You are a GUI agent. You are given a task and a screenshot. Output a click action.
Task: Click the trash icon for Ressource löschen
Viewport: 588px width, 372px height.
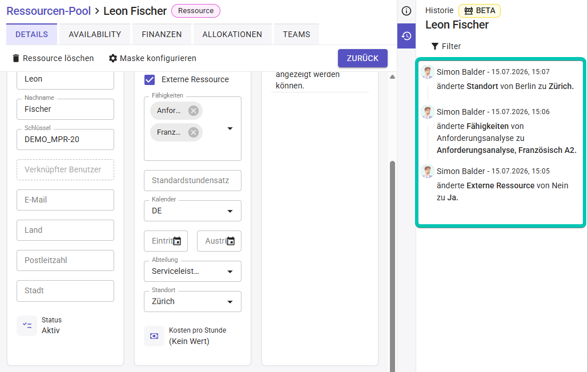click(16, 58)
